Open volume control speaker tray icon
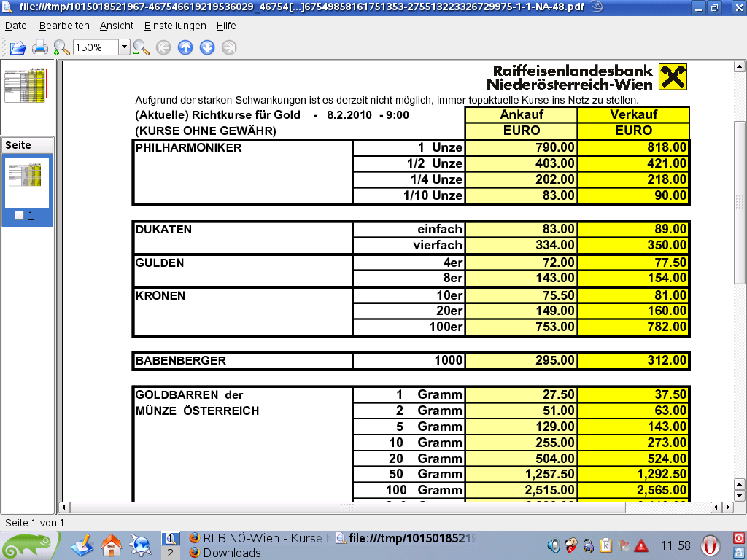The height and width of the screenshot is (560, 747). click(554, 545)
